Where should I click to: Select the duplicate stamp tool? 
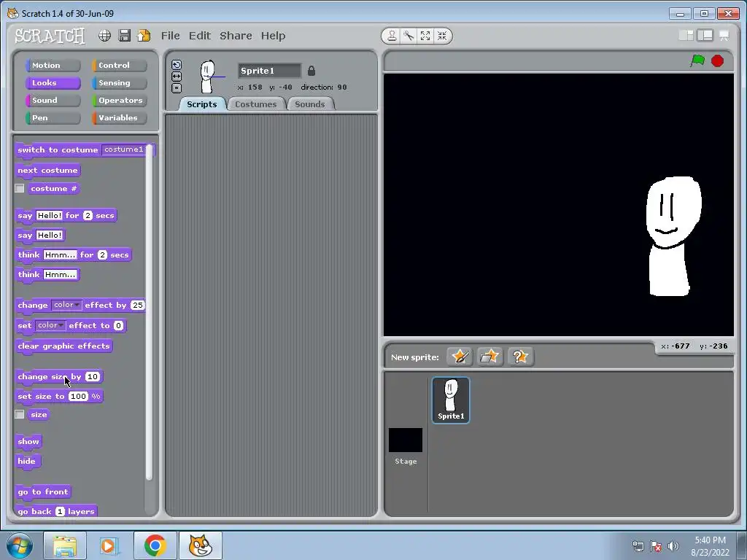click(392, 36)
